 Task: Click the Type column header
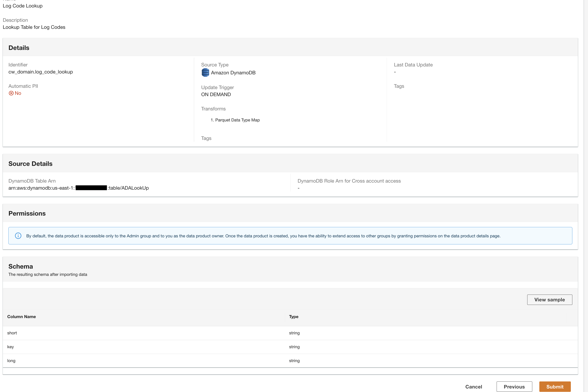[294, 317]
